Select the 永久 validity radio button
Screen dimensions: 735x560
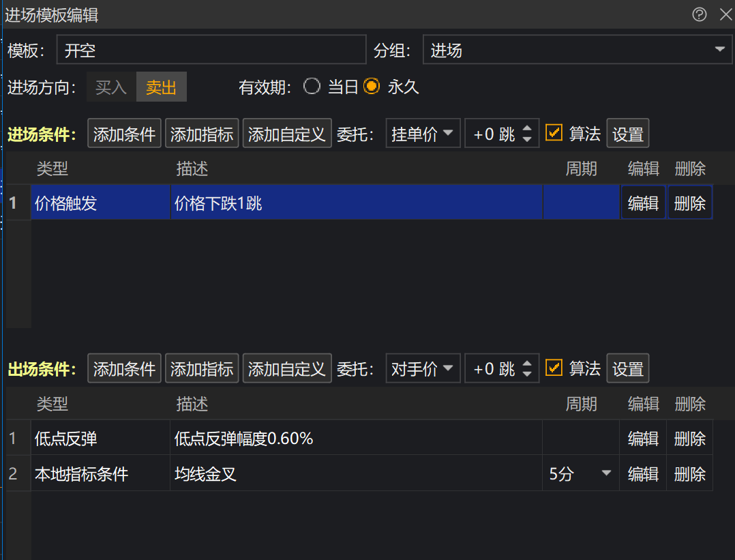pyautogui.click(x=372, y=87)
